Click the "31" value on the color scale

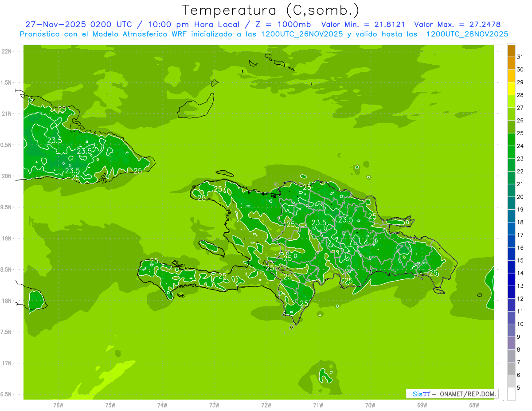(520, 57)
